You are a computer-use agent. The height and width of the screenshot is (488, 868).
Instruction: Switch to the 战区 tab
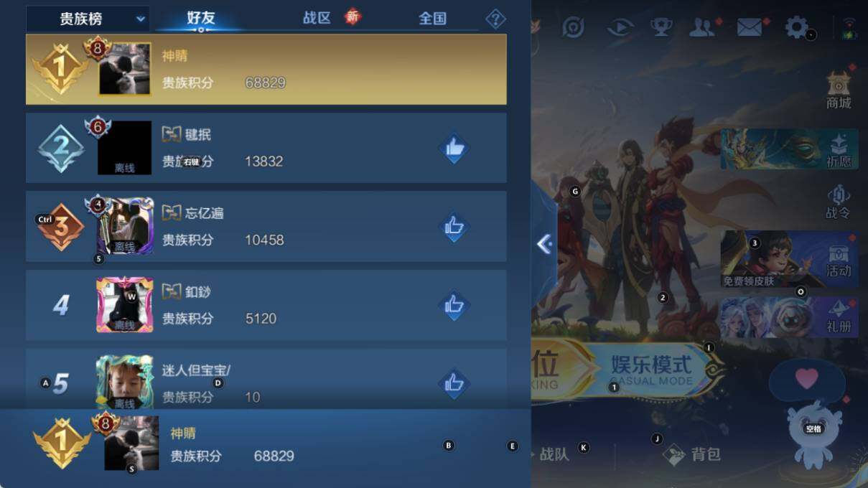(317, 18)
